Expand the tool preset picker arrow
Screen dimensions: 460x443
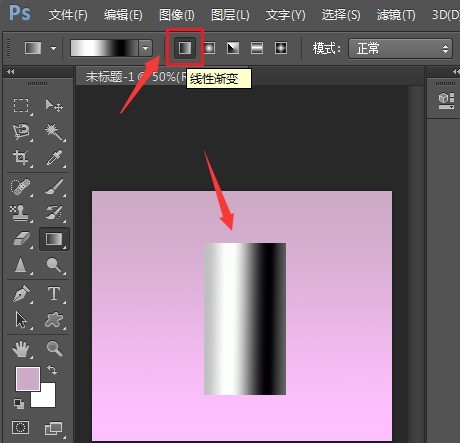pos(53,48)
